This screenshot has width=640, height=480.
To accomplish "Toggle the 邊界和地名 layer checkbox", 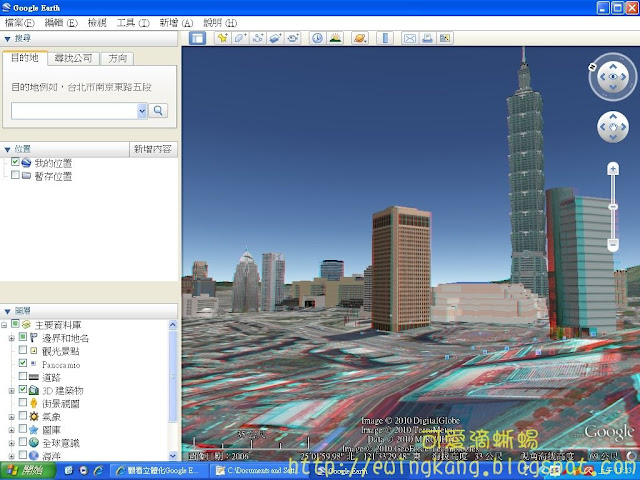I will coord(23,337).
